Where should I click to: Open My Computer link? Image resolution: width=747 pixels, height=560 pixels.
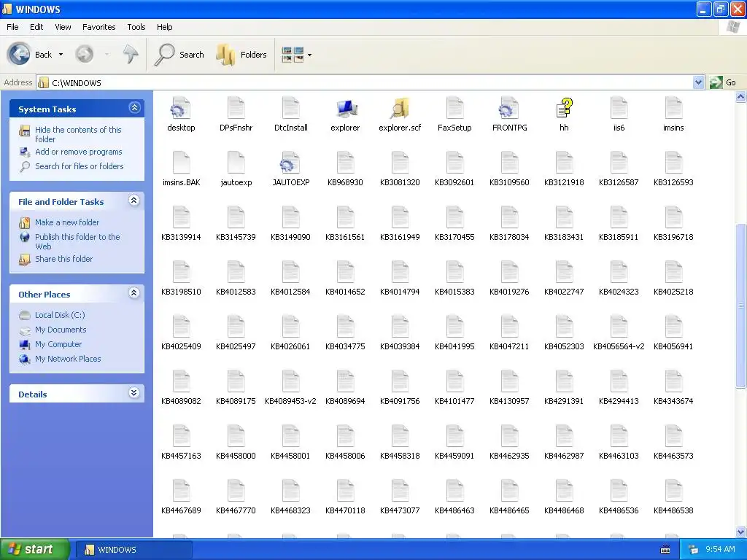tap(58, 344)
